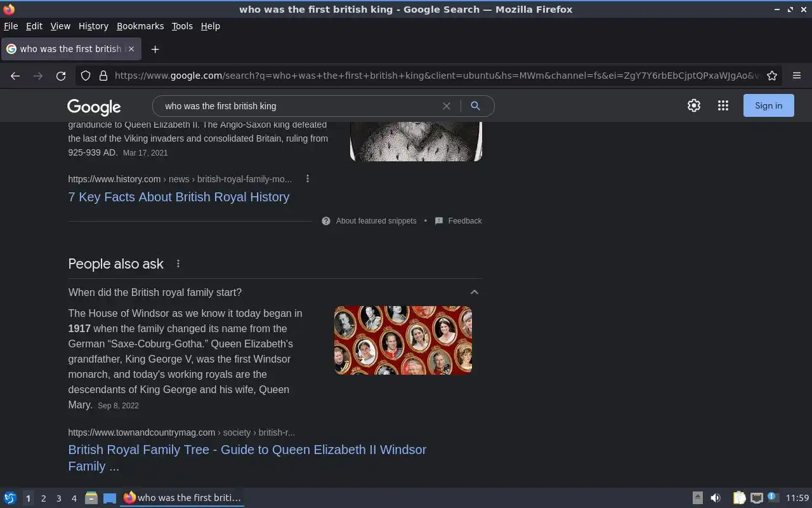The height and width of the screenshot is (508, 812).
Task: Open the Tools menu
Action: (x=182, y=26)
